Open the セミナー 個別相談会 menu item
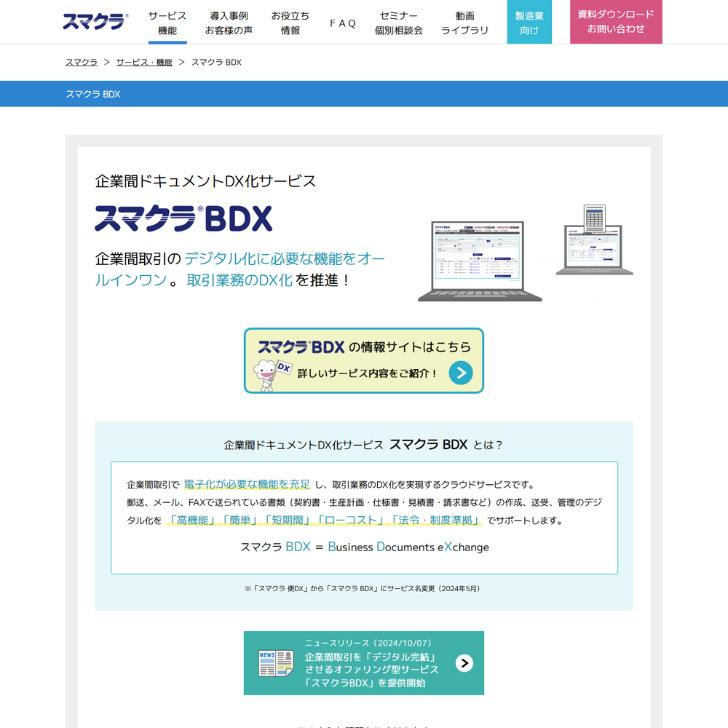The image size is (728, 728). 398,23
